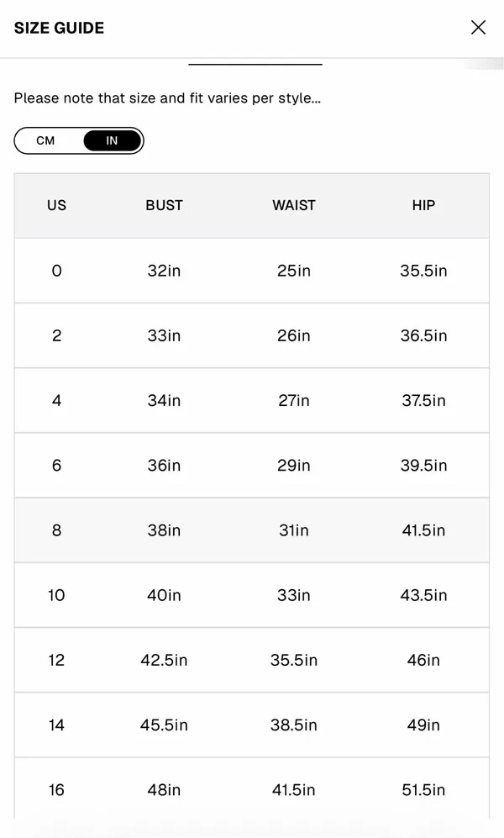Close the size guide panel
The width and height of the screenshot is (504, 838).
click(478, 27)
